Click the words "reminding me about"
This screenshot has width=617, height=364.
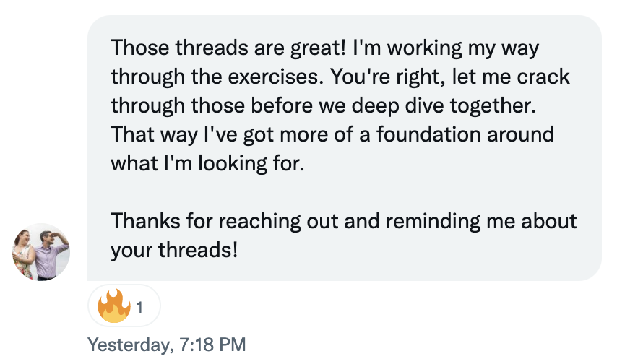481,221
